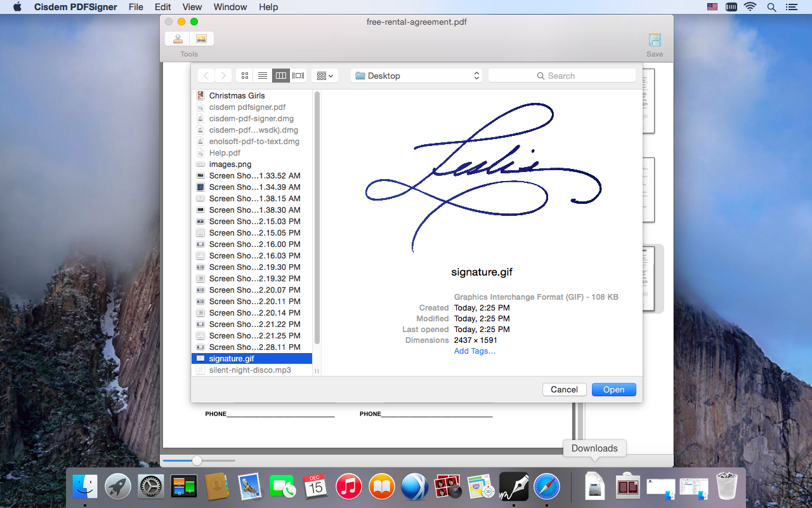Click the Open button
Image resolution: width=812 pixels, height=508 pixels.
coord(613,389)
